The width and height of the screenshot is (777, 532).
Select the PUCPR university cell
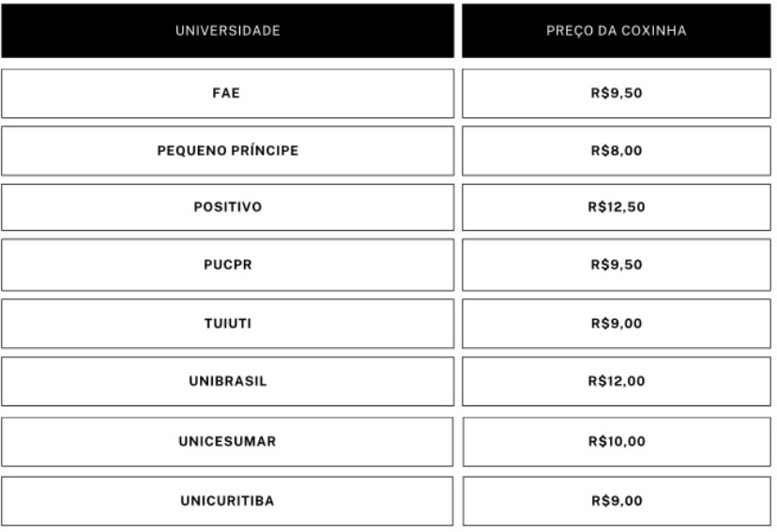click(227, 265)
